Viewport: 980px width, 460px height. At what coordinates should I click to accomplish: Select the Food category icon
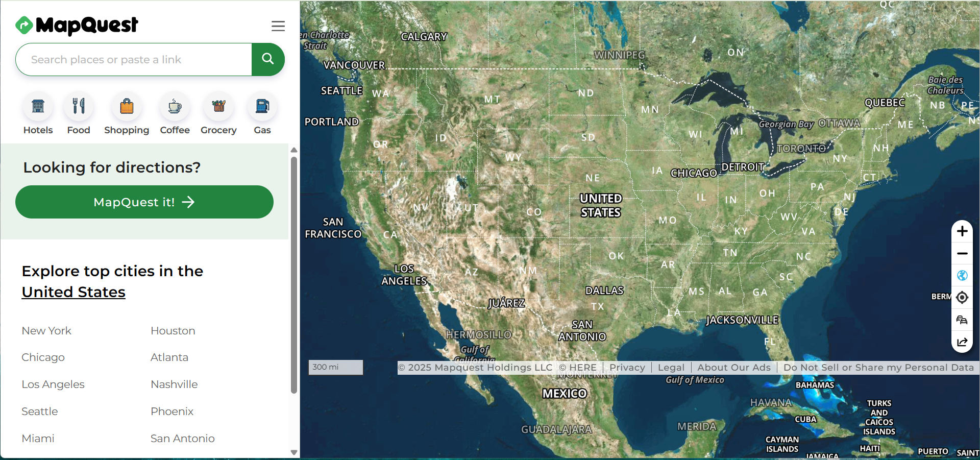coord(79,107)
